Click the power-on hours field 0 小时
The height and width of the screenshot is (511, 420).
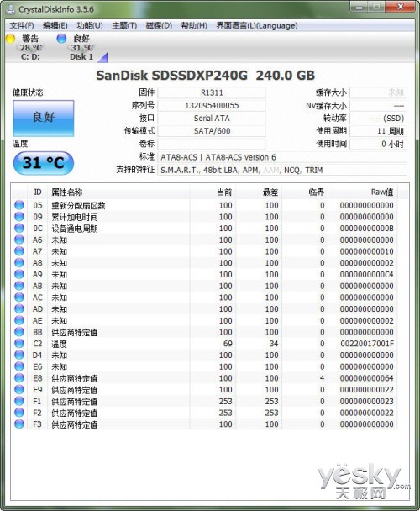378,144
